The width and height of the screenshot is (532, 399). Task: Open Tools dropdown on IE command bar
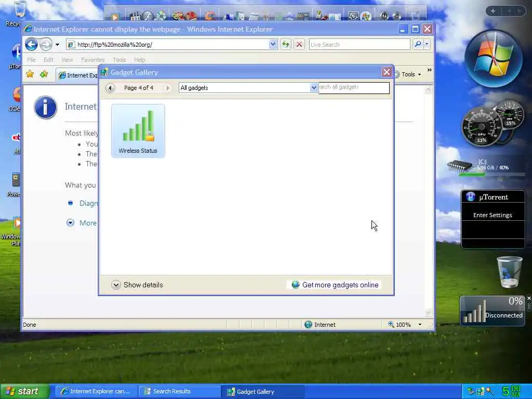pos(408,74)
